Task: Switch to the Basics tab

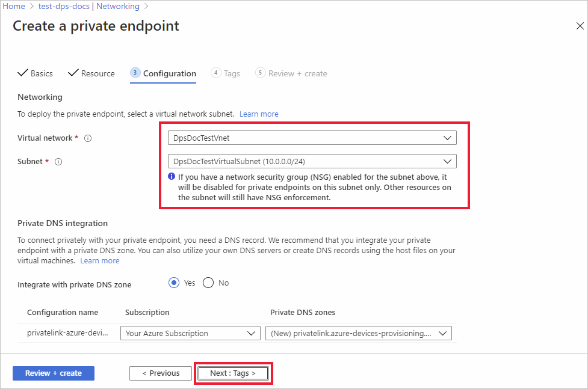Action: (36, 73)
